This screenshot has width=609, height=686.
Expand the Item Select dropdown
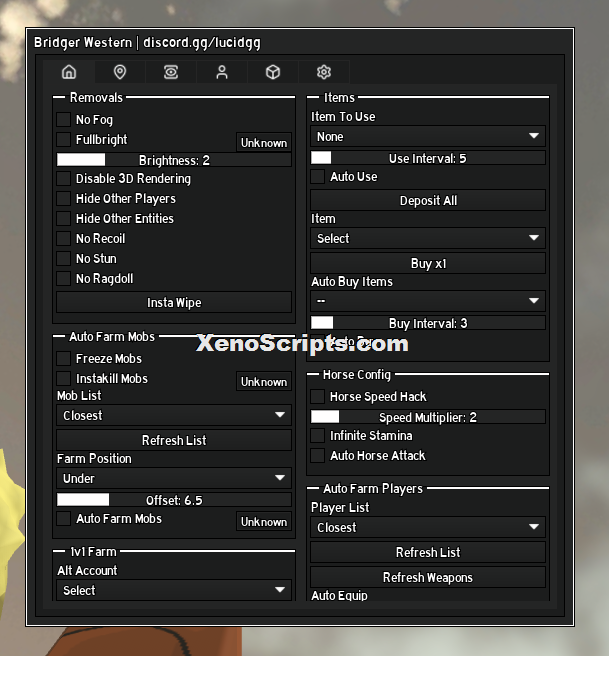(428, 238)
